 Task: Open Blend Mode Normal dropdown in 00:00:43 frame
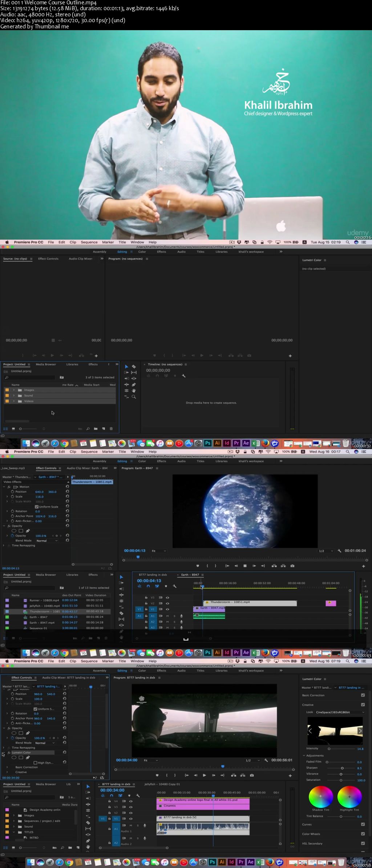[x=47, y=541]
